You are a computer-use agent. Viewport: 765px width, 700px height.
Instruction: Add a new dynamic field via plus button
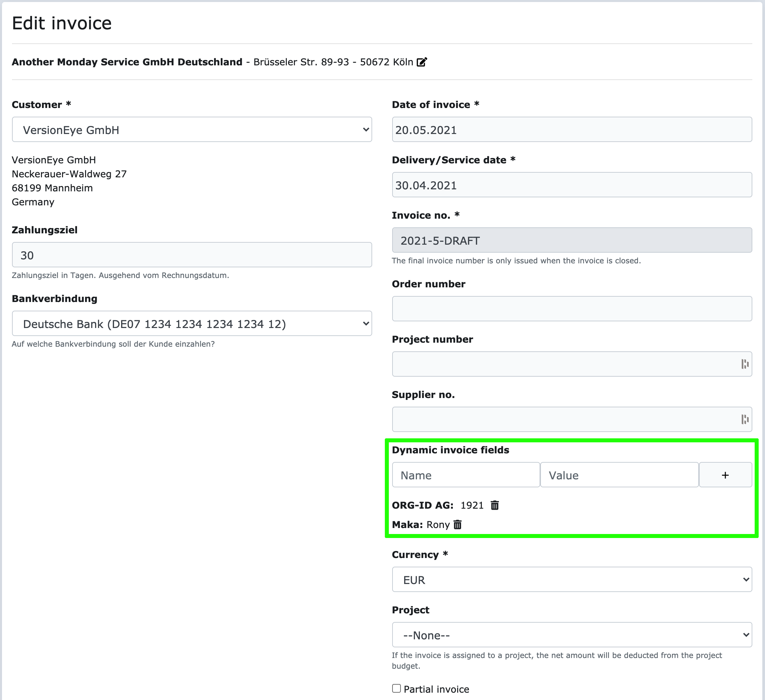pyautogui.click(x=725, y=475)
